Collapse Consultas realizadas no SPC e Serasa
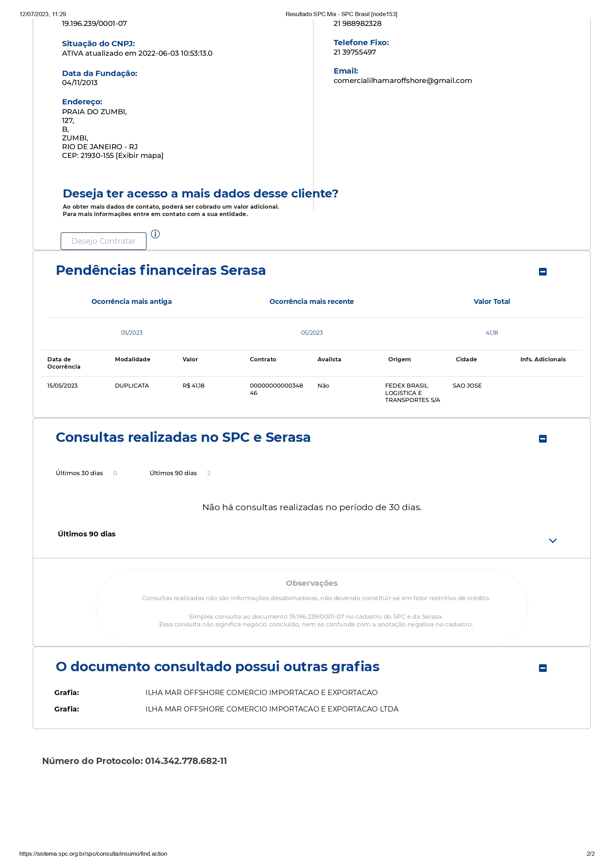The height and width of the screenshot is (868, 614). coord(542,438)
